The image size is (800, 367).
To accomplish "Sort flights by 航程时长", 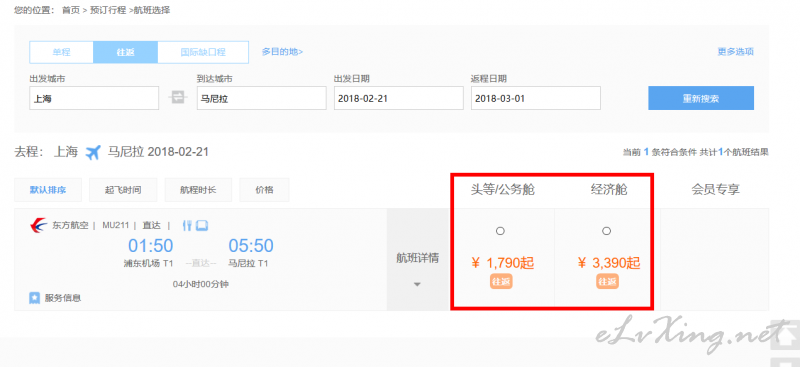I will point(198,190).
